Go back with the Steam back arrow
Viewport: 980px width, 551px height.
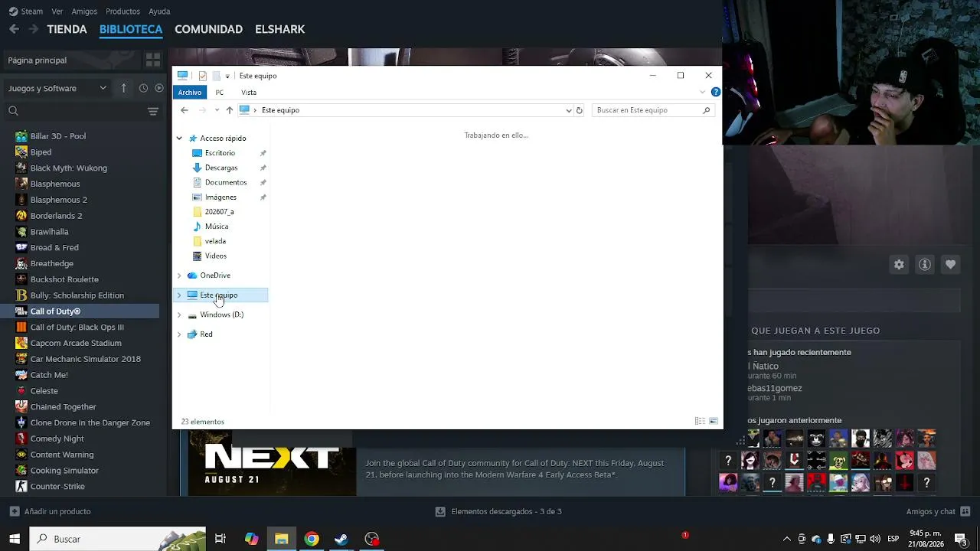click(x=14, y=29)
